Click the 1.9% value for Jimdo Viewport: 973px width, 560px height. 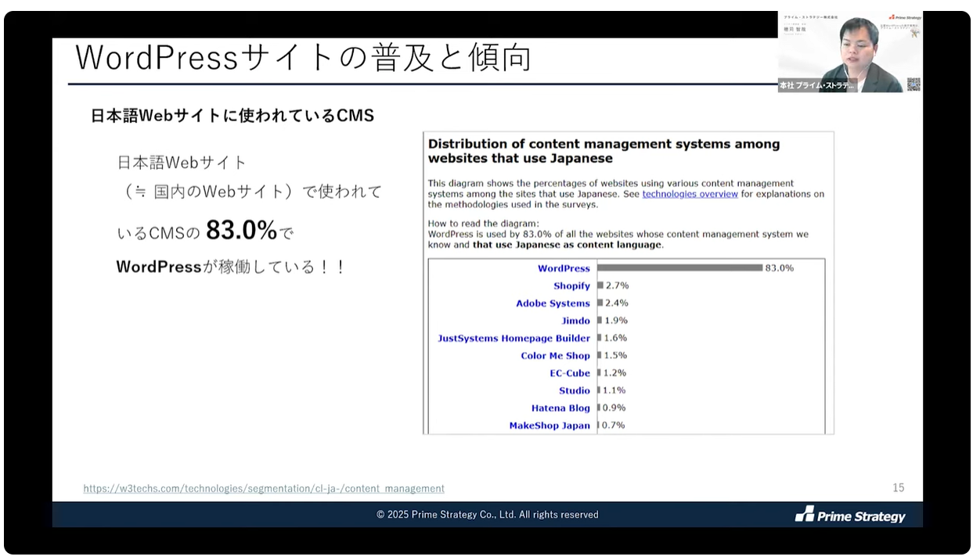[615, 321]
